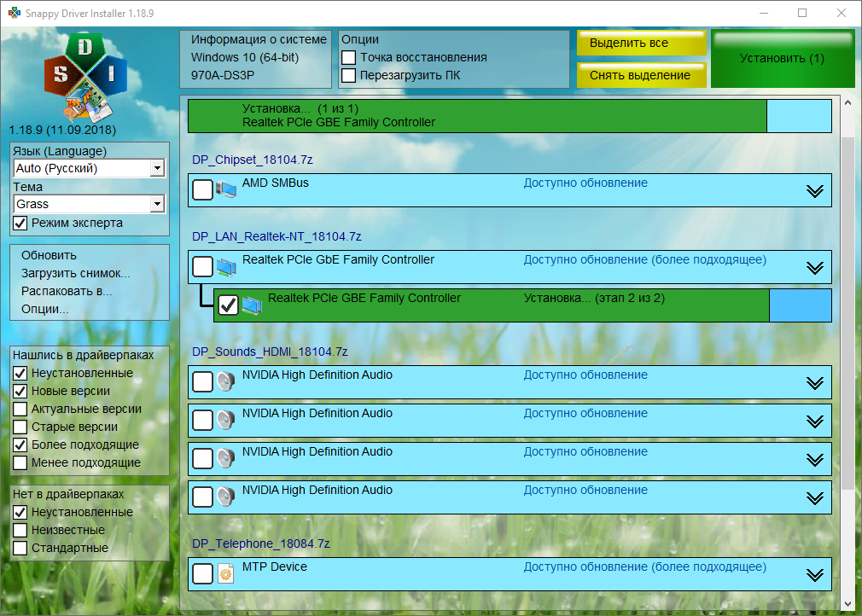
Task: Click the DP_Telephone_18084.7z label
Action: coord(261,544)
